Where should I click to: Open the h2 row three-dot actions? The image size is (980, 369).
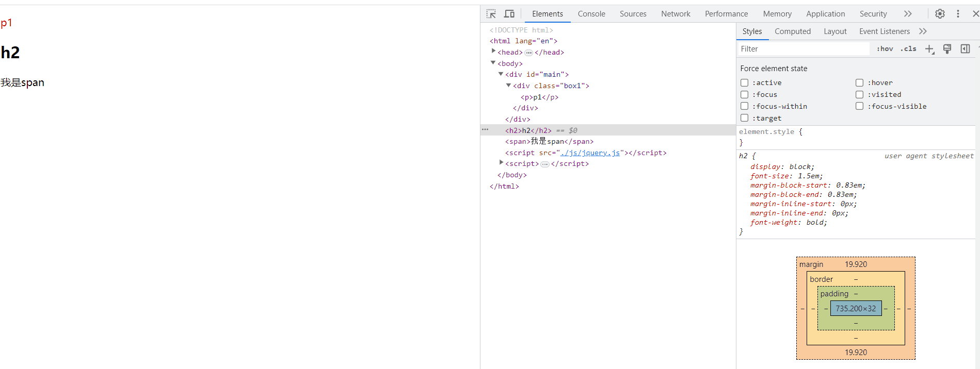pyautogui.click(x=485, y=130)
